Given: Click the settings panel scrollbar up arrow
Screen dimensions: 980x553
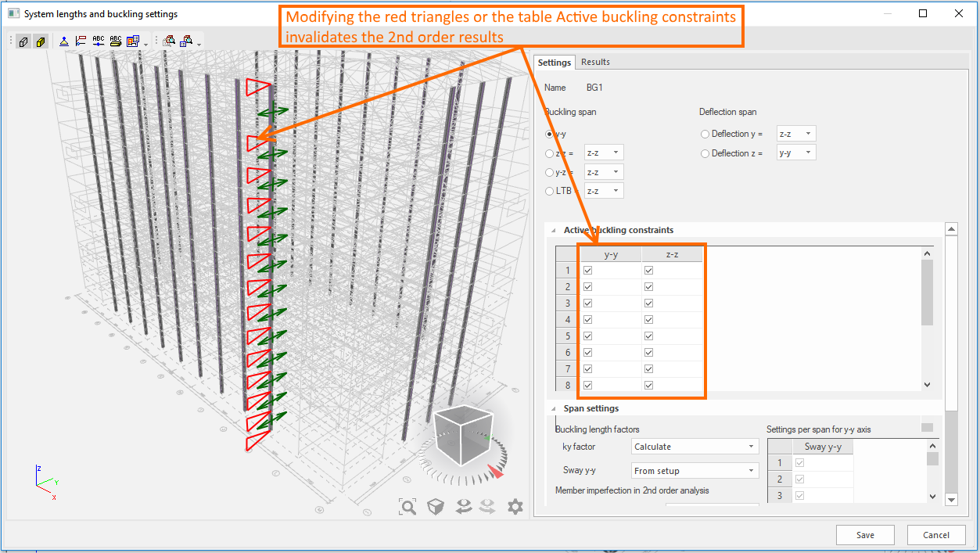Looking at the screenshot, I should [x=952, y=229].
